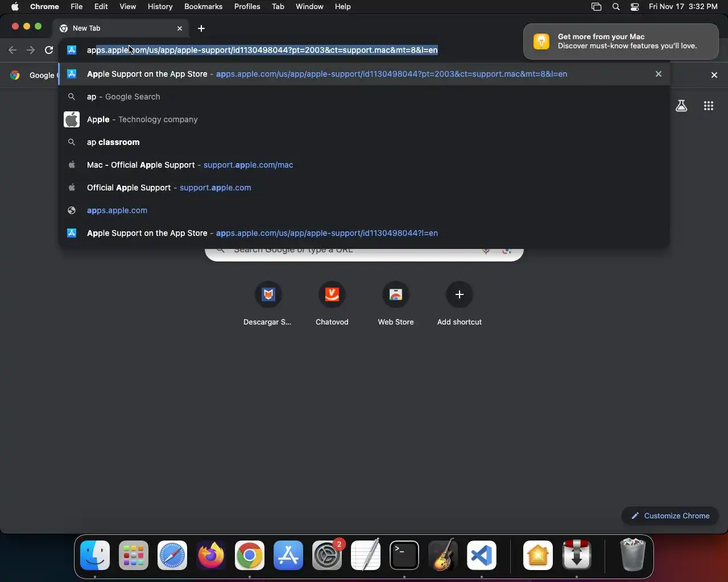Open Finder from the Dock

click(95, 555)
